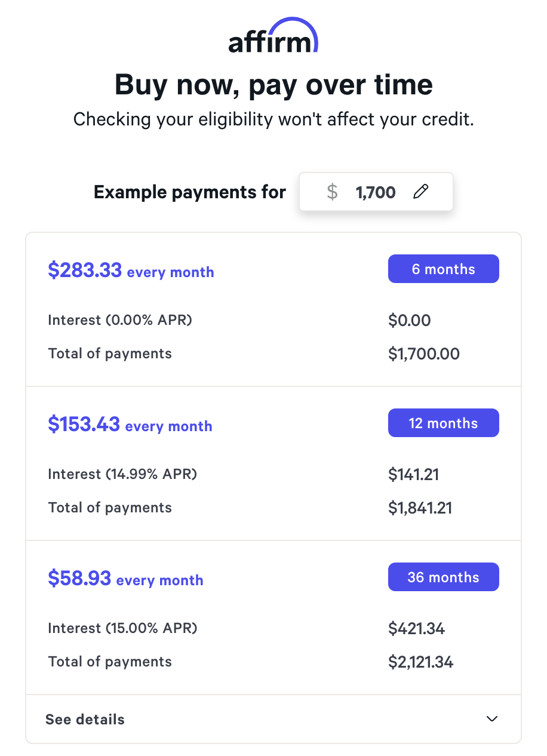The height and width of the screenshot is (756, 547).
Task: Click the $1,841.21 total of payments
Action: coord(420,508)
